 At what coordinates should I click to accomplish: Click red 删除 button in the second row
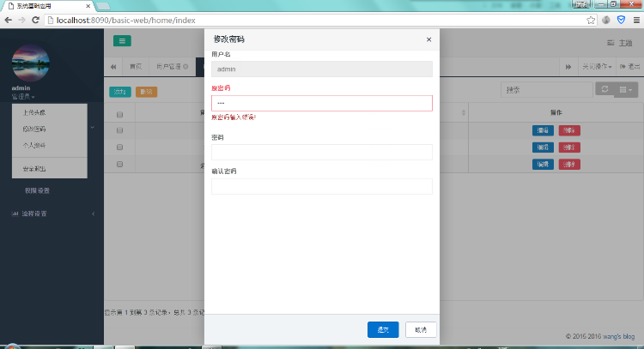[x=569, y=147]
